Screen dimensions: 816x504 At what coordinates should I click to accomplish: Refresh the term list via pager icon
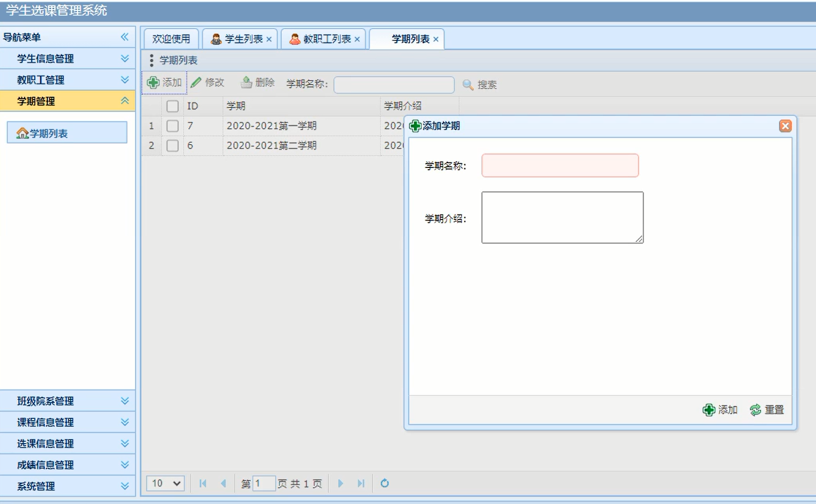385,483
